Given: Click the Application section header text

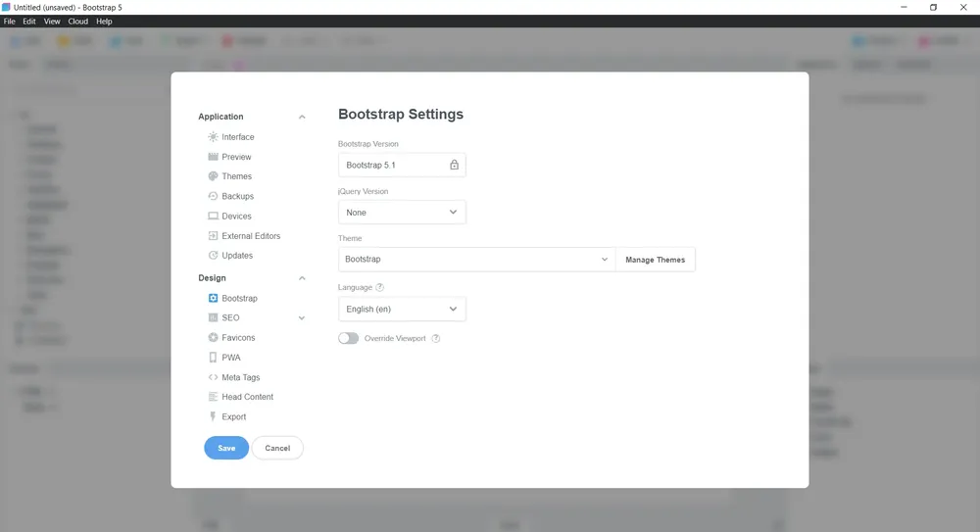Looking at the screenshot, I should [x=220, y=117].
